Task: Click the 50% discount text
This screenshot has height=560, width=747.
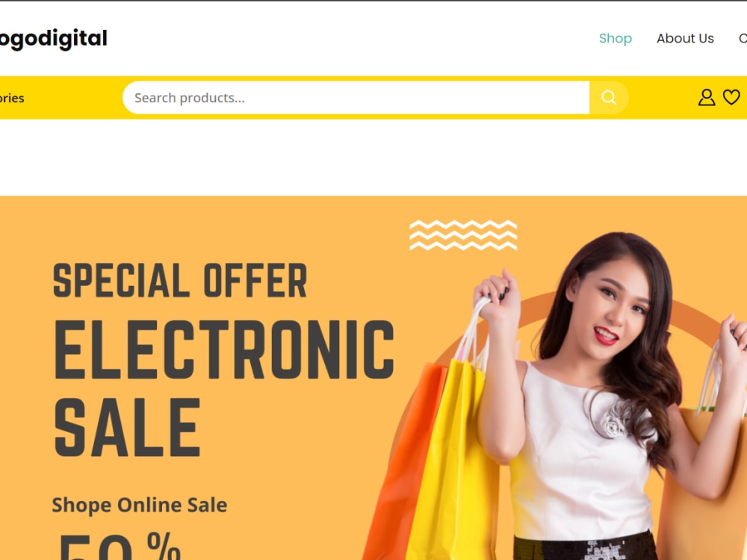Action: pos(119,546)
